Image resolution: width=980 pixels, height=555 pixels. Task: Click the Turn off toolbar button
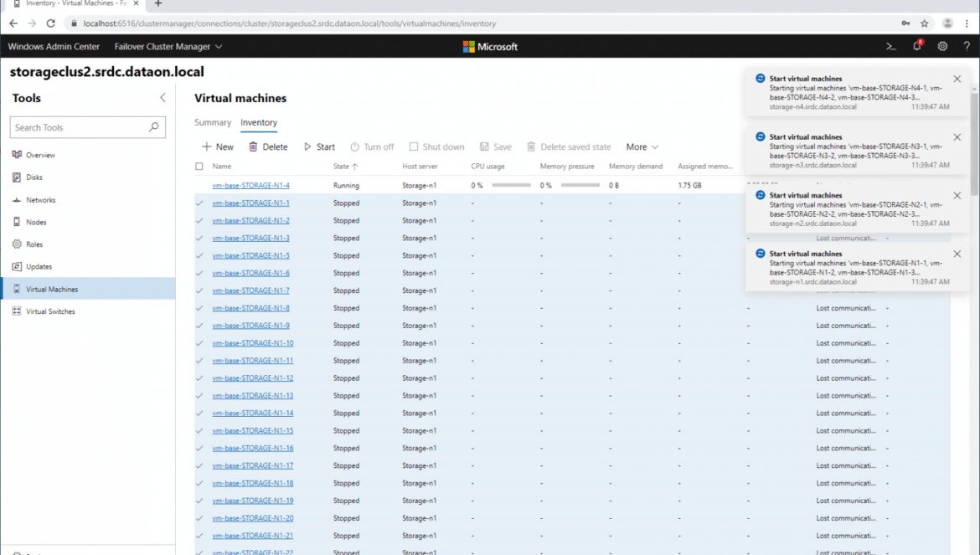pos(372,146)
